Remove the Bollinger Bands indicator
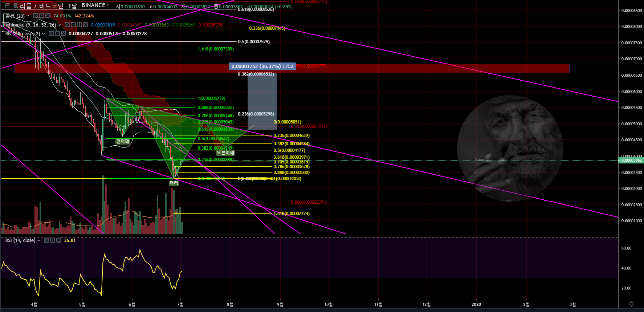 64,33
